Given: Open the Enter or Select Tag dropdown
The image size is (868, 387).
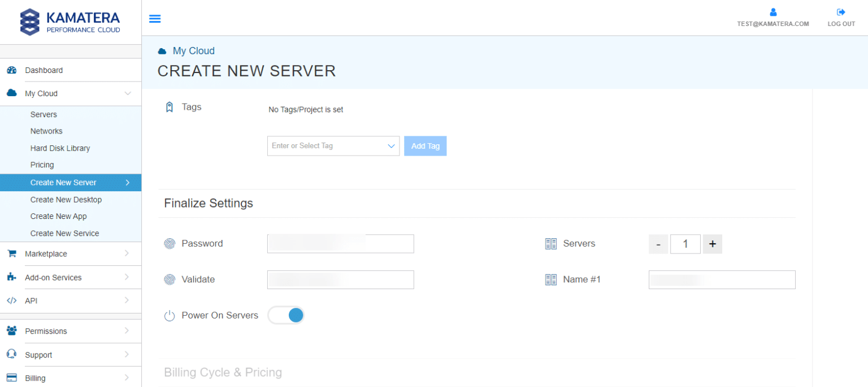Looking at the screenshot, I should [x=333, y=145].
